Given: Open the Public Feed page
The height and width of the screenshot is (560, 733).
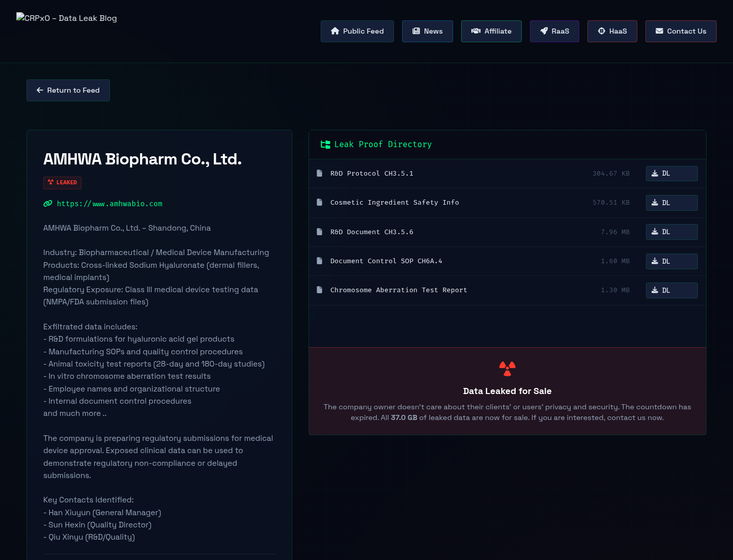Looking at the screenshot, I should coord(357,31).
